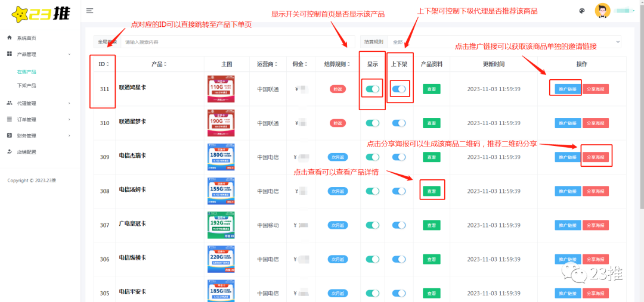Click 查看 button for 联通星梦卡

(x=432, y=123)
